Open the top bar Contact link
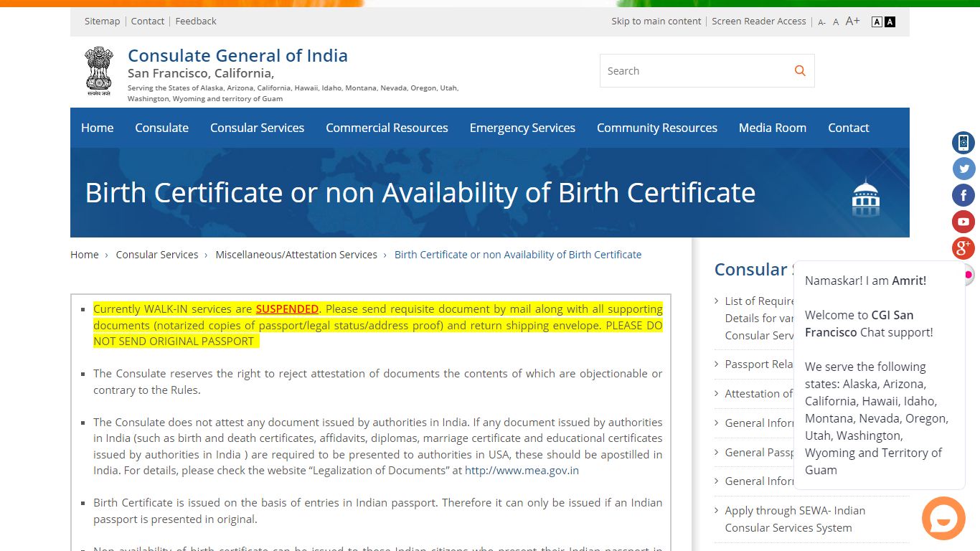Image resolution: width=980 pixels, height=551 pixels. pyautogui.click(x=148, y=21)
